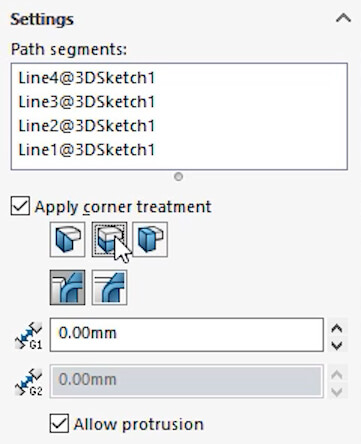
Task: Click the G1 gap icon
Action: pyautogui.click(x=29, y=335)
